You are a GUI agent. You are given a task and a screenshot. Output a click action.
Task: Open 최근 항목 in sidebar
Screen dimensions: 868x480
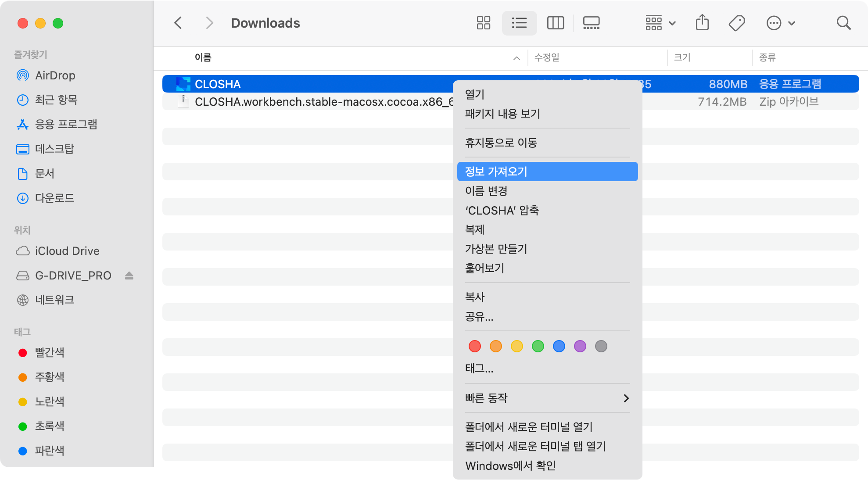tap(47, 100)
